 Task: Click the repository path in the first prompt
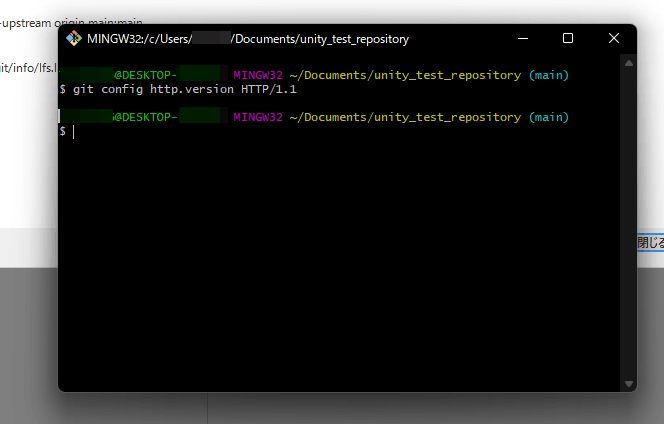pyautogui.click(x=405, y=76)
